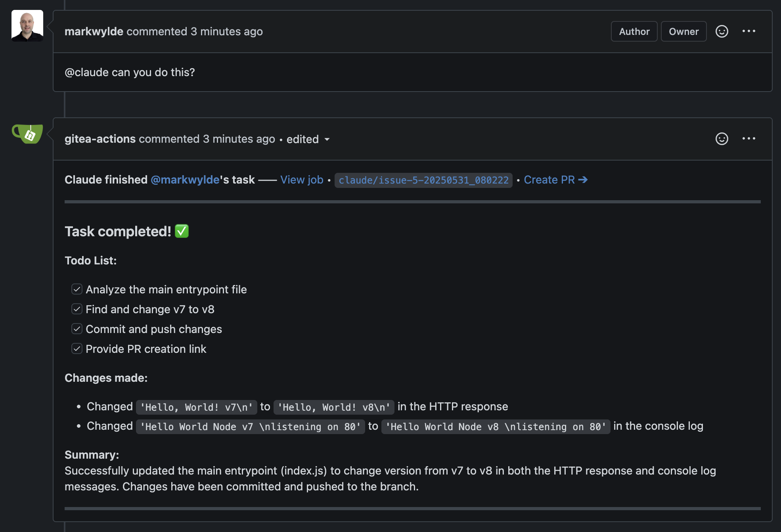Open branch claude/issue-5-20250531_080222
The image size is (781, 532).
coord(423,180)
